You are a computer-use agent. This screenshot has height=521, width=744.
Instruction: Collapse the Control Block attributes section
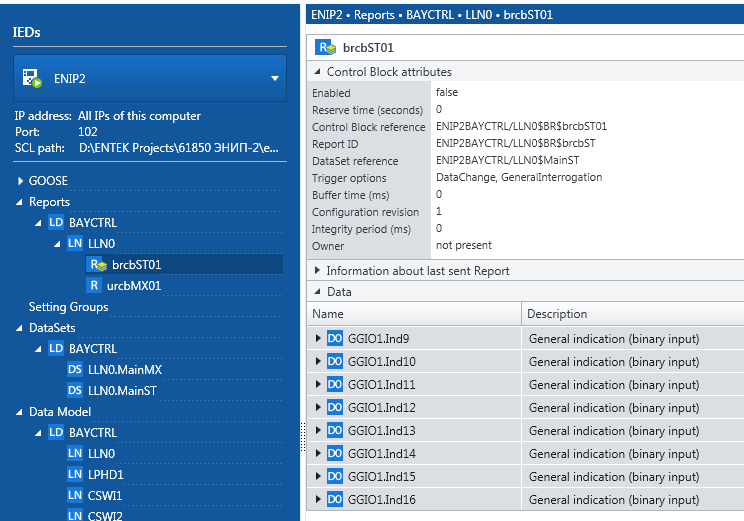318,72
